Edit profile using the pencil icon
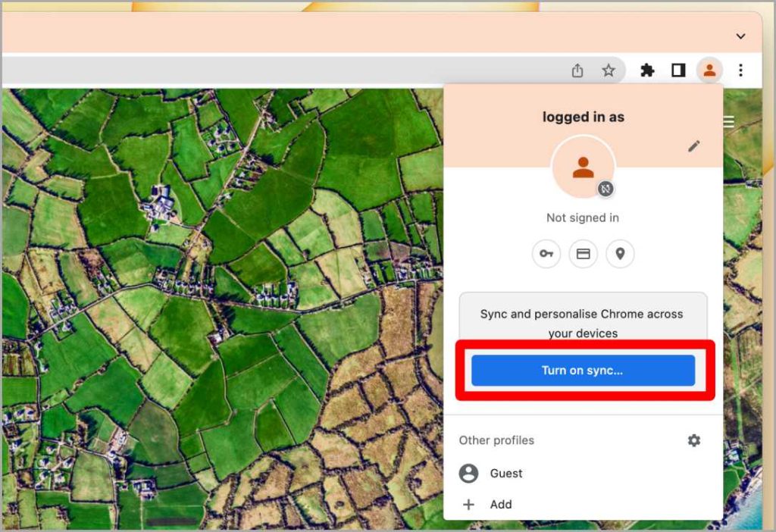The width and height of the screenshot is (776, 532). point(694,146)
